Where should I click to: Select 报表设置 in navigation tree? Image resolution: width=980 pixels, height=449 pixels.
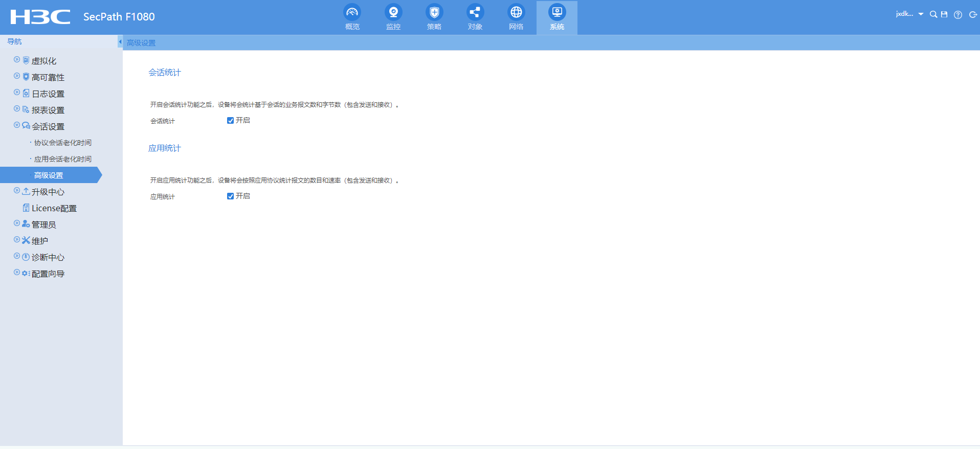(48, 110)
